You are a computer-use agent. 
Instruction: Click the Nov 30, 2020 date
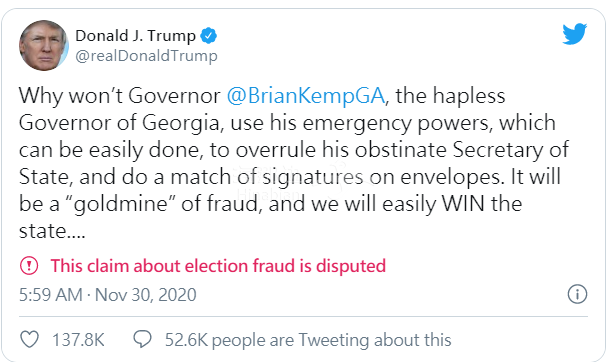coord(146,295)
